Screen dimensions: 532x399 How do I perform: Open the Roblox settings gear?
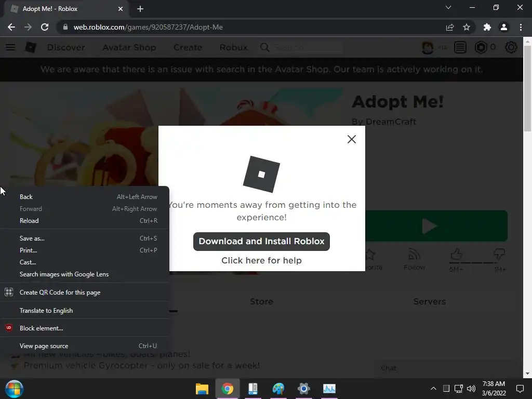pyautogui.click(x=511, y=47)
